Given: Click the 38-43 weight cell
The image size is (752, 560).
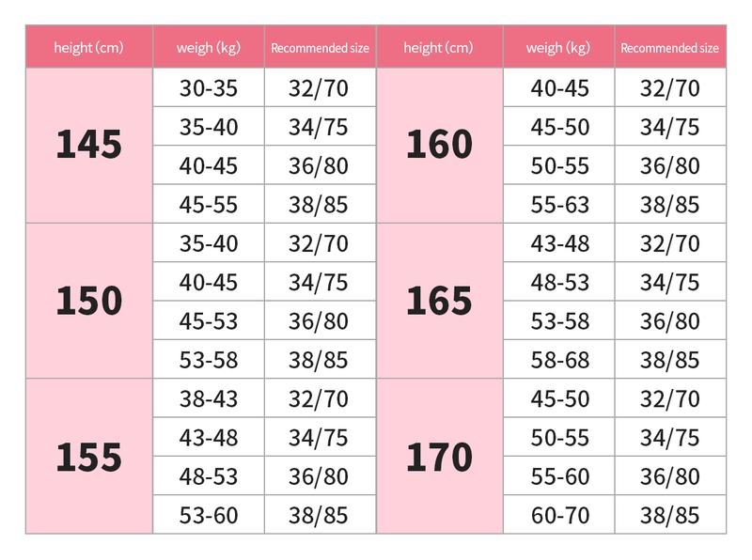Looking at the screenshot, I should click(209, 398).
